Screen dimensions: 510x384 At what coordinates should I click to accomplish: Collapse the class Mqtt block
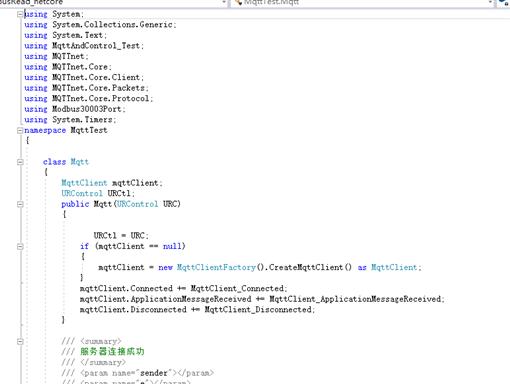pos(20,162)
